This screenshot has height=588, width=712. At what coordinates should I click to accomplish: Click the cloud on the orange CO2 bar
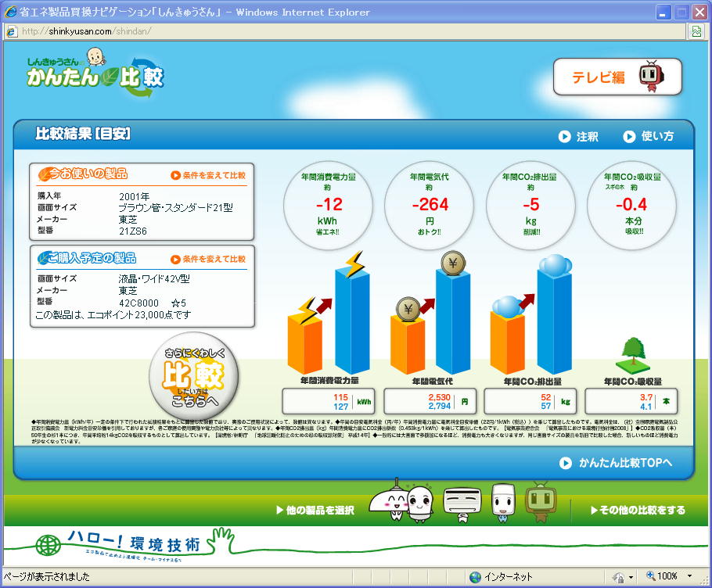(507, 307)
